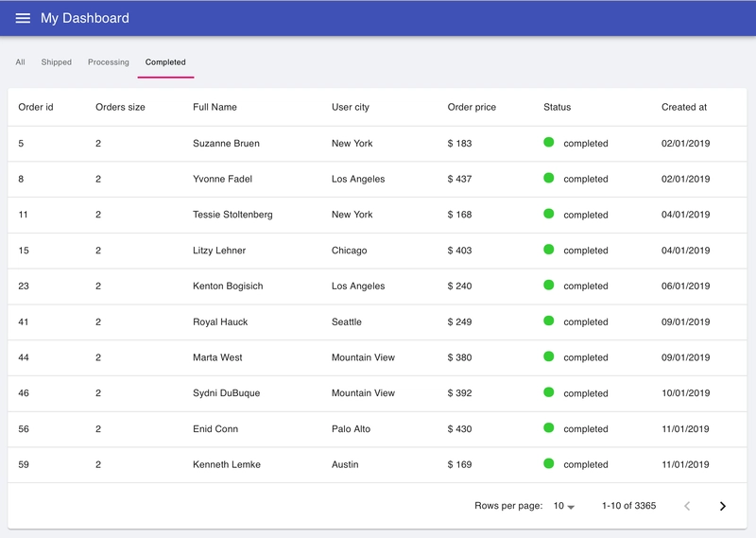Click the date 06/01/2019
756x538 pixels.
pos(686,286)
